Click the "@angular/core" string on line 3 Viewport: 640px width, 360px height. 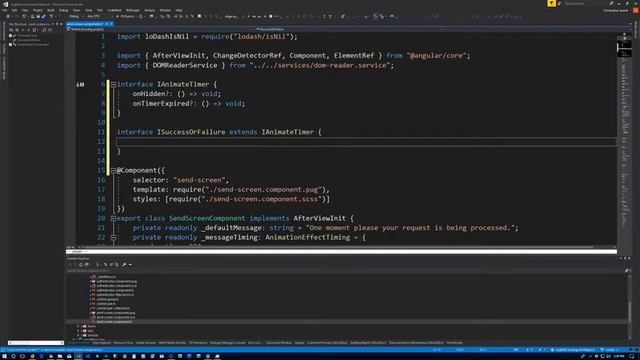click(436, 56)
